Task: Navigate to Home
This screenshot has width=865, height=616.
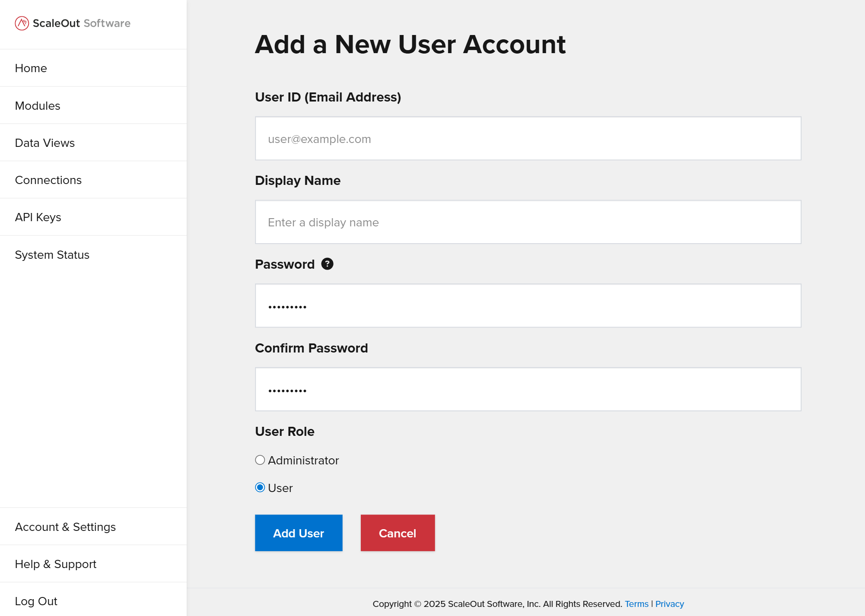Action: click(31, 68)
